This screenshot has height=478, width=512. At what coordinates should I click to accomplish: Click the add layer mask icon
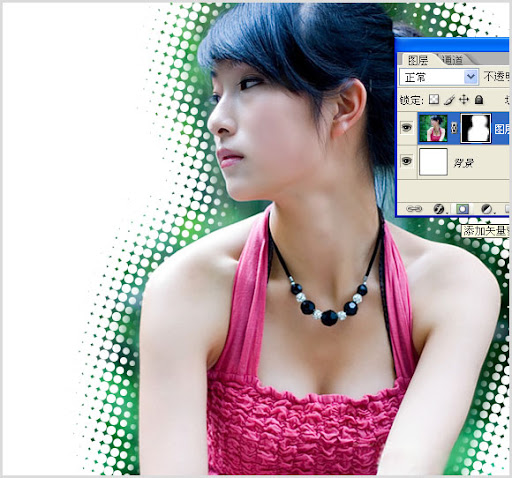coord(462,209)
